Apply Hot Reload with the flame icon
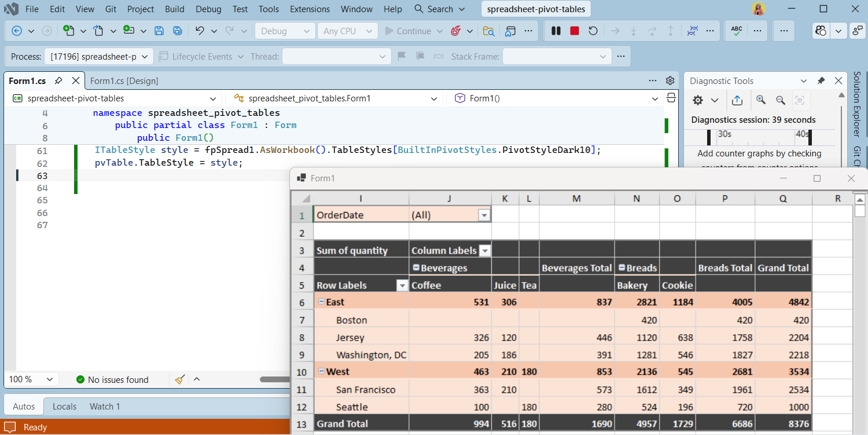 point(457,31)
